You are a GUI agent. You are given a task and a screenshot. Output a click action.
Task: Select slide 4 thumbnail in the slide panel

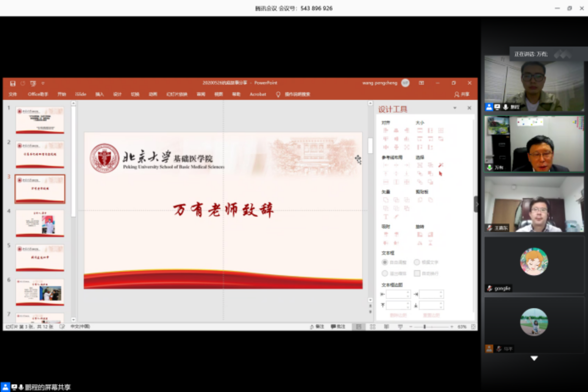click(40, 223)
